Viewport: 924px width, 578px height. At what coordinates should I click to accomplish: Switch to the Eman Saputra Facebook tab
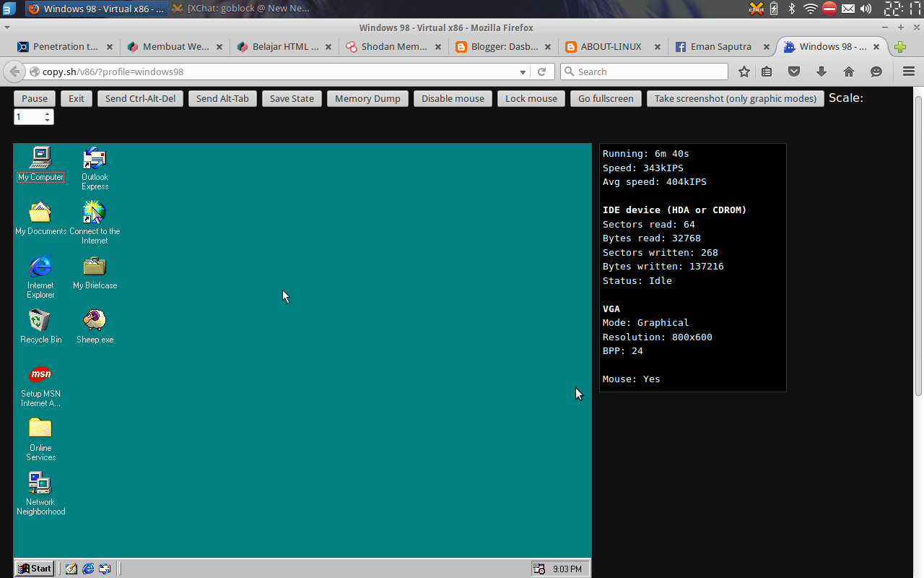tap(723, 47)
